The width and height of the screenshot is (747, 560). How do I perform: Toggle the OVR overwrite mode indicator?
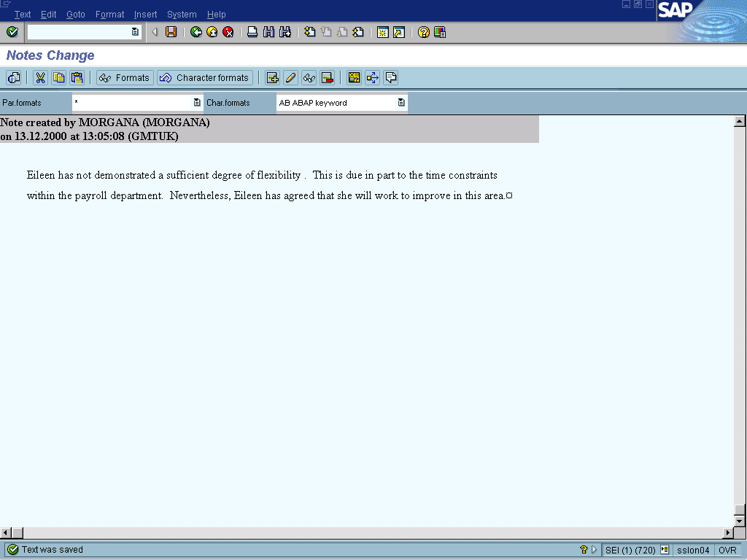[727, 550]
